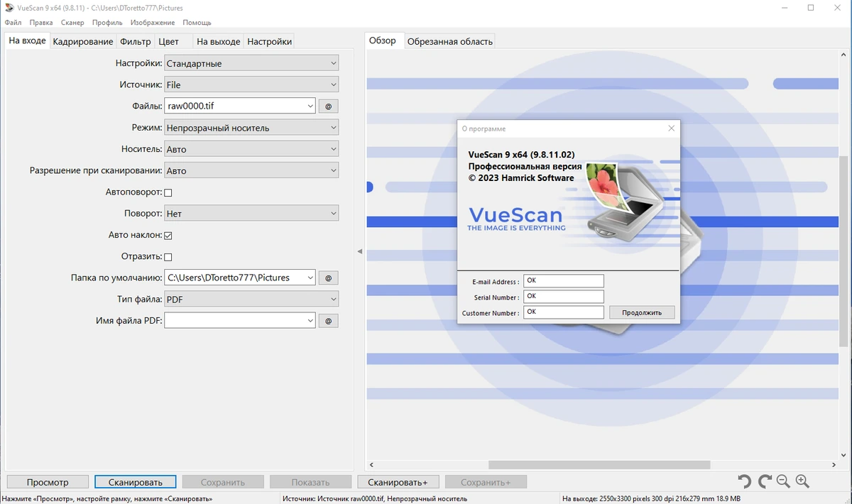Screen dimensions: 852x504
Task: Click the Сканировать button
Action: pos(136,482)
